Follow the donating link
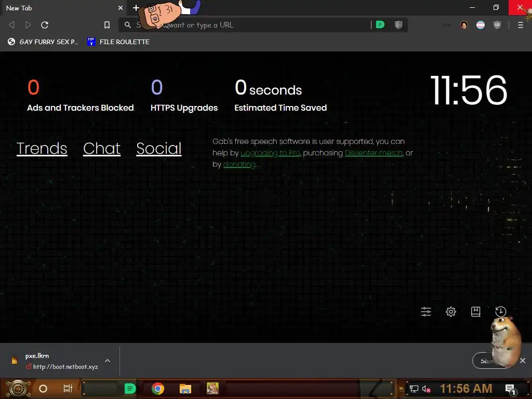Screen dimensions: 532x399 point(239,165)
